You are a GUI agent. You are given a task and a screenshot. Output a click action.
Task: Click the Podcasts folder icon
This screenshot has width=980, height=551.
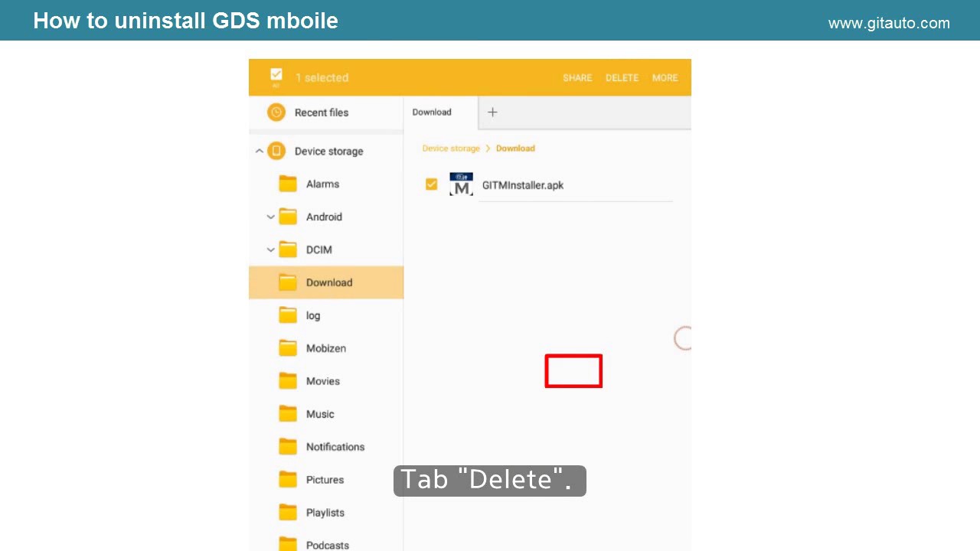288,544
